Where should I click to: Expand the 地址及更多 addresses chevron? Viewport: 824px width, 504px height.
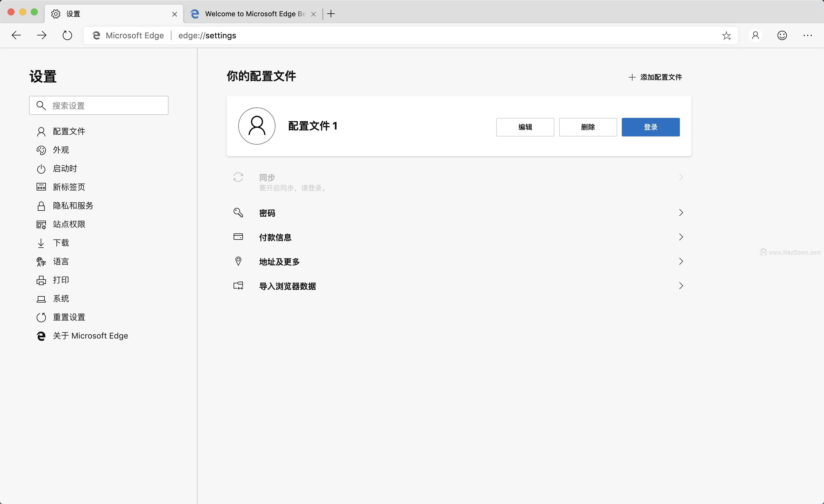click(681, 261)
